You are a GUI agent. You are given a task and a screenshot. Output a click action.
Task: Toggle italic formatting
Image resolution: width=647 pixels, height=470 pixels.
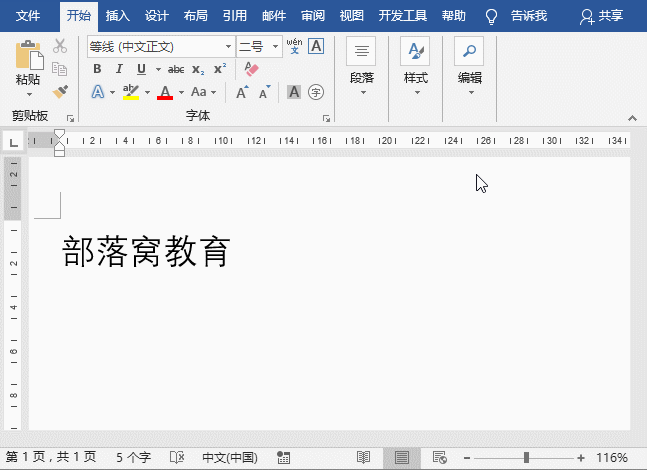click(x=119, y=69)
